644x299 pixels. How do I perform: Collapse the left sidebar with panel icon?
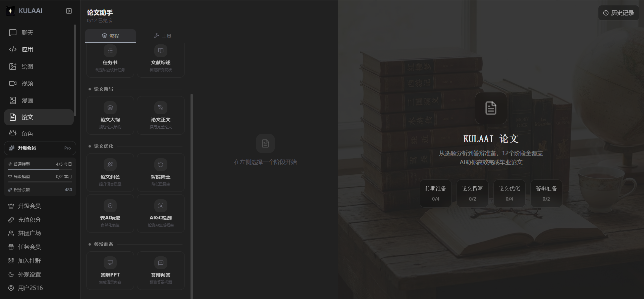[x=69, y=11]
